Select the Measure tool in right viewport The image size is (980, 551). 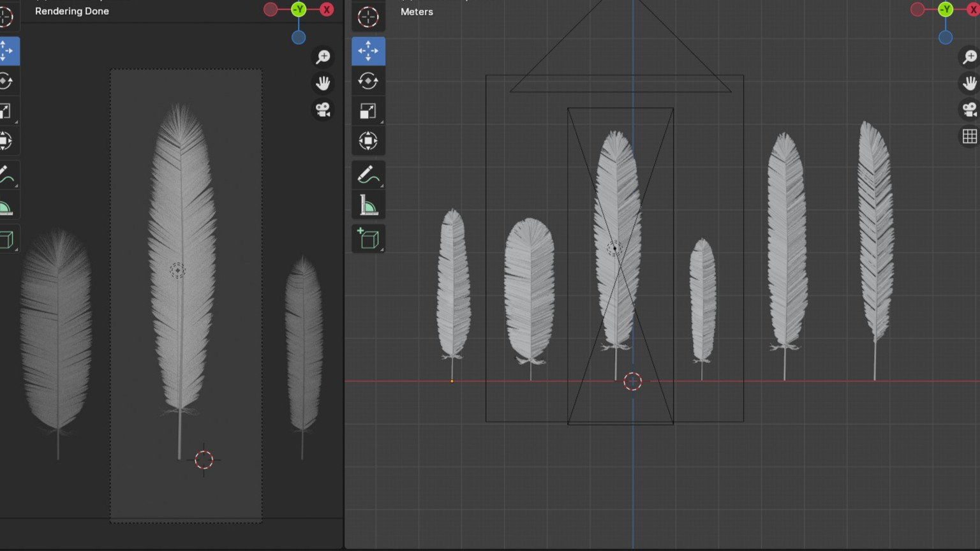368,205
